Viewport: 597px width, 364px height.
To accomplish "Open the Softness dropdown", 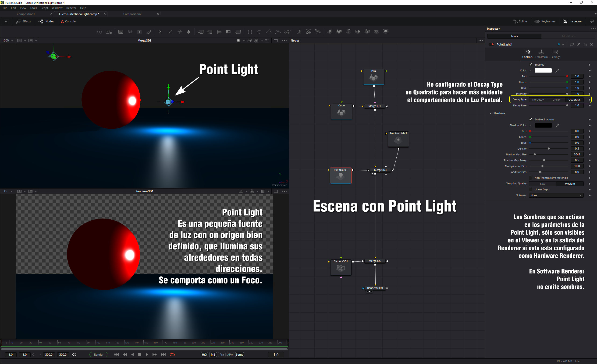I will click(556, 195).
